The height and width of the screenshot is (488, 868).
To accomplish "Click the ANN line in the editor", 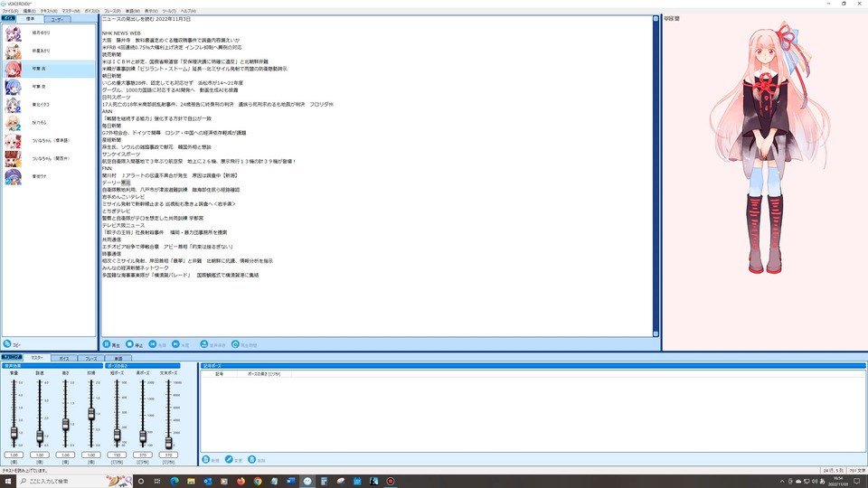I will [x=107, y=111].
